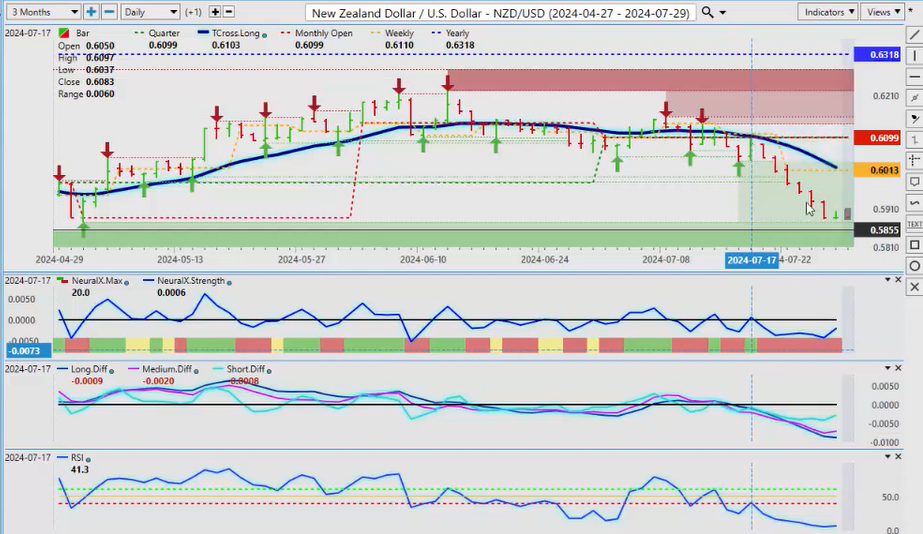Click the black plus forecast increment button
Image resolution: width=923 pixels, height=534 pixels.
214,12
